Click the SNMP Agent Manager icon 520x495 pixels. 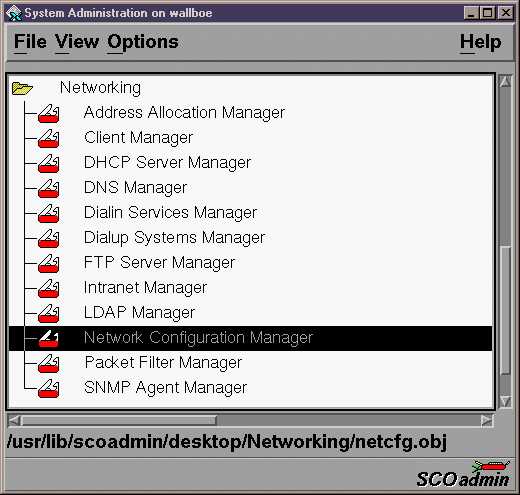(x=49, y=388)
